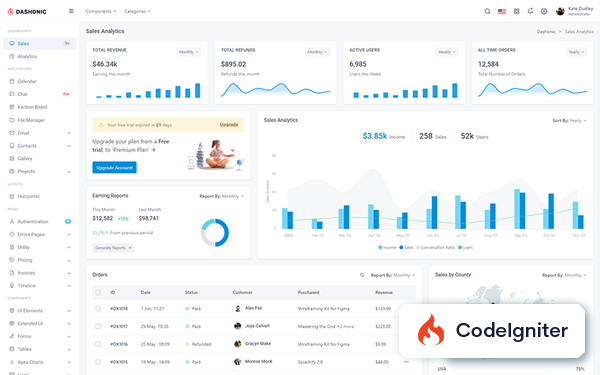Click the Earning Reports donut chart

click(215, 233)
